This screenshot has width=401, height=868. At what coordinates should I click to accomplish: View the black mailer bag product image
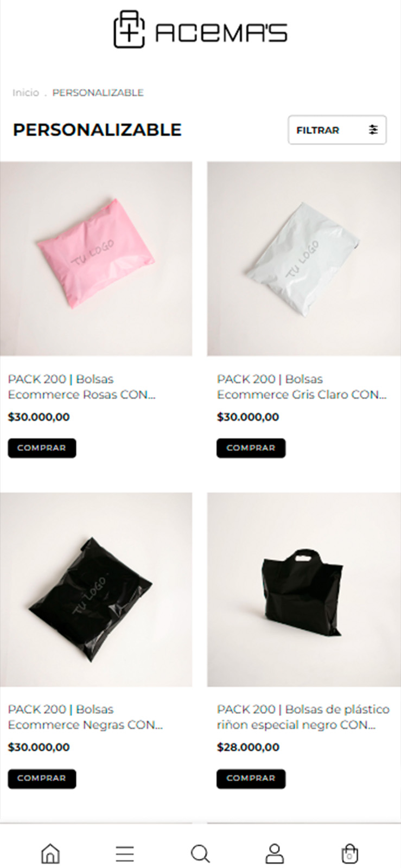[x=96, y=590]
